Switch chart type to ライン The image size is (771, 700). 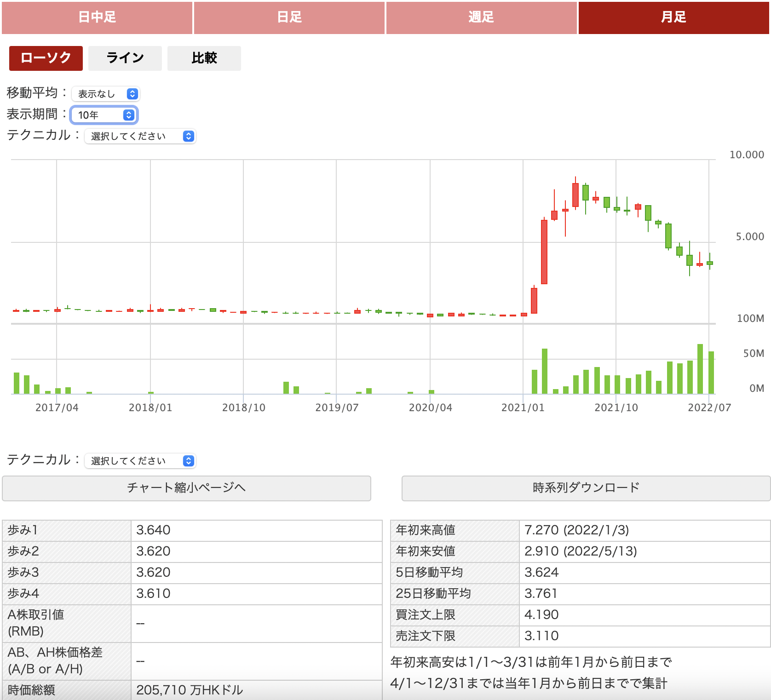pyautogui.click(x=125, y=58)
